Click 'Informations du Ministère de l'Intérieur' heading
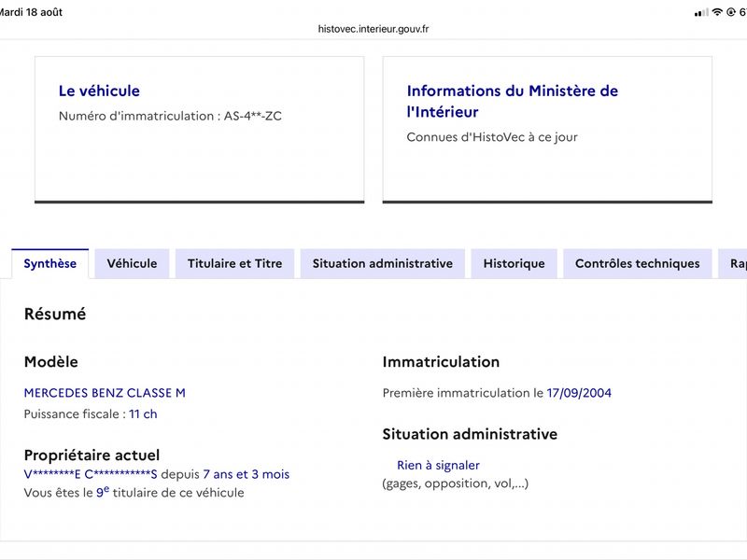The image size is (747, 560). (x=512, y=101)
